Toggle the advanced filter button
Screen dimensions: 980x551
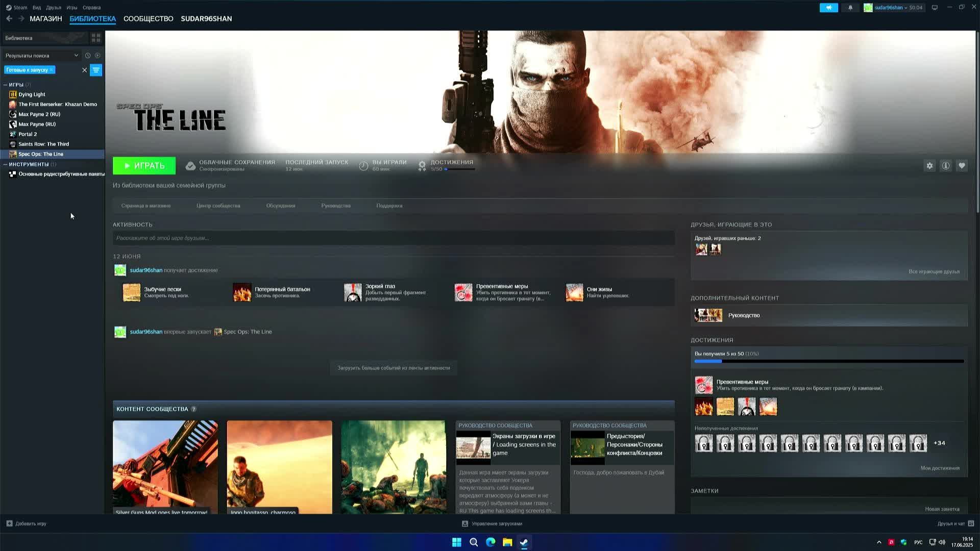tap(96, 70)
